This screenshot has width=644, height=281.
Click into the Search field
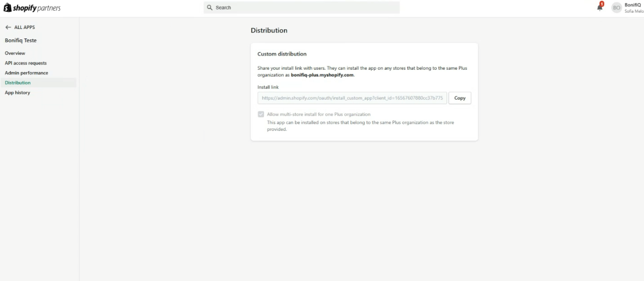coord(301,8)
